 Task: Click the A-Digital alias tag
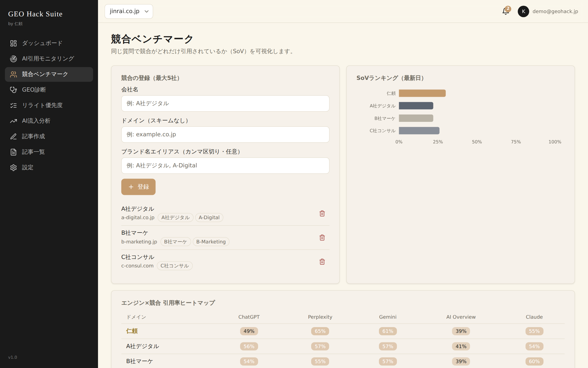209,218
